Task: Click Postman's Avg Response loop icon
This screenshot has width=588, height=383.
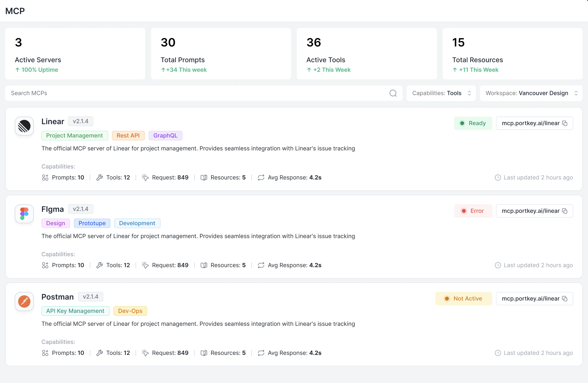Action: point(261,353)
